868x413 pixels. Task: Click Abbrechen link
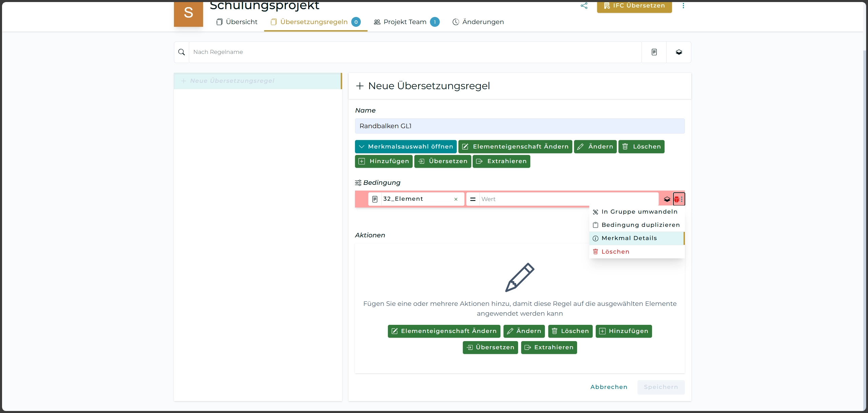[x=609, y=387]
